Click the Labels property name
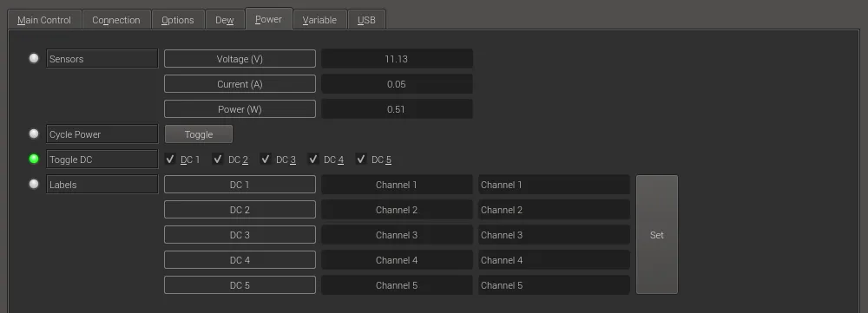This screenshot has height=313, width=868. (102, 185)
